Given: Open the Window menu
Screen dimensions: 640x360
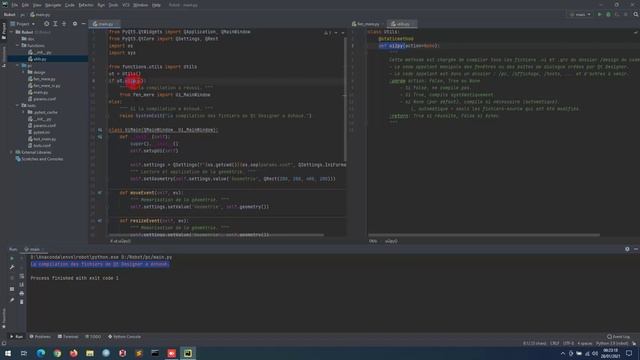Looking at the screenshot, I should tap(141, 5).
